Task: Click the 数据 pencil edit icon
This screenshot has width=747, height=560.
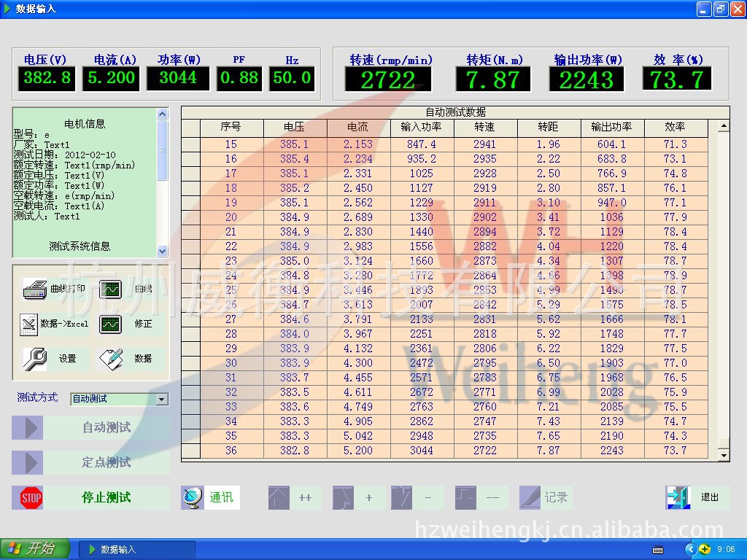Action: point(111,358)
